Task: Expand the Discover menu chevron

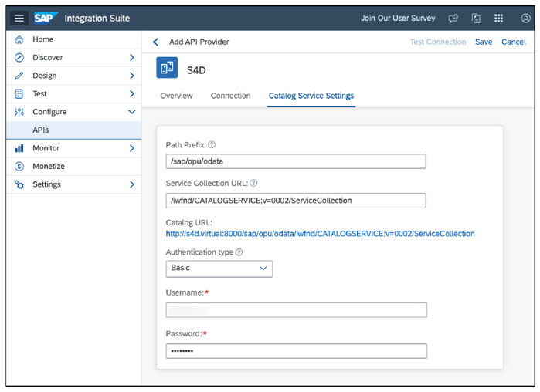Action: click(x=131, y=57)
